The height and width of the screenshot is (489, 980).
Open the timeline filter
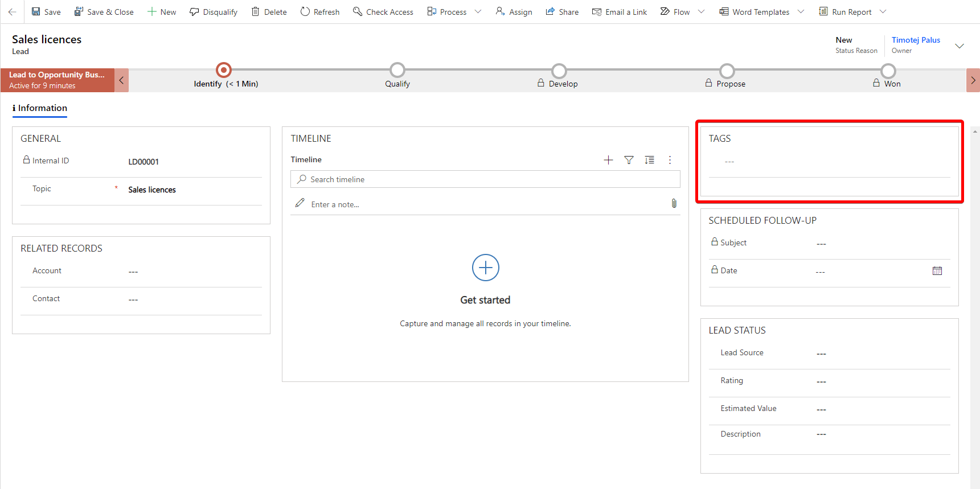pyautogui.click(x=629, y=160)
